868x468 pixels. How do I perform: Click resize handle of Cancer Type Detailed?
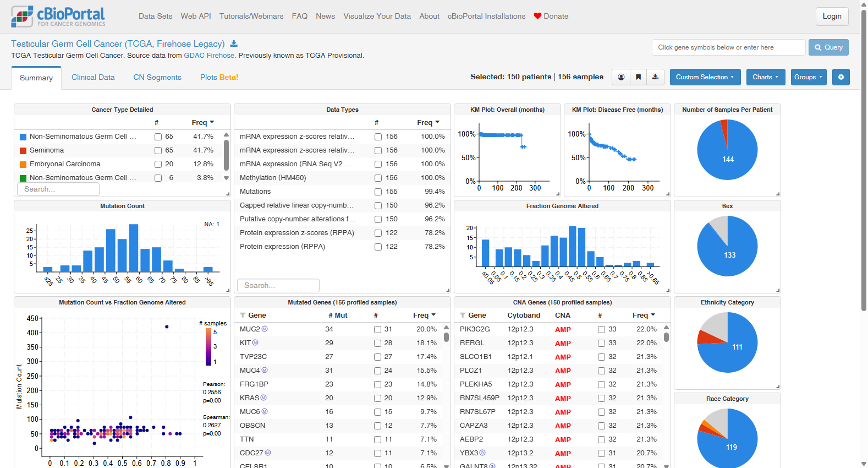pos(228,194)
